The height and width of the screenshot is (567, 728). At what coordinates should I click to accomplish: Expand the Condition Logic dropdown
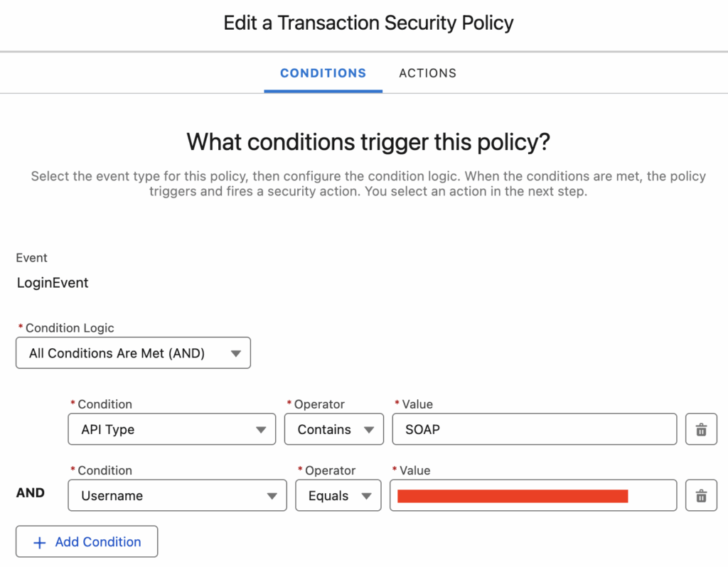(x=133, y=353)
